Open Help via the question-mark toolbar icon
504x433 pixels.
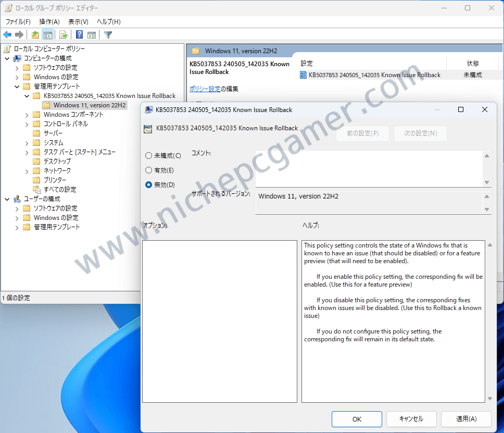pos(79,35)
